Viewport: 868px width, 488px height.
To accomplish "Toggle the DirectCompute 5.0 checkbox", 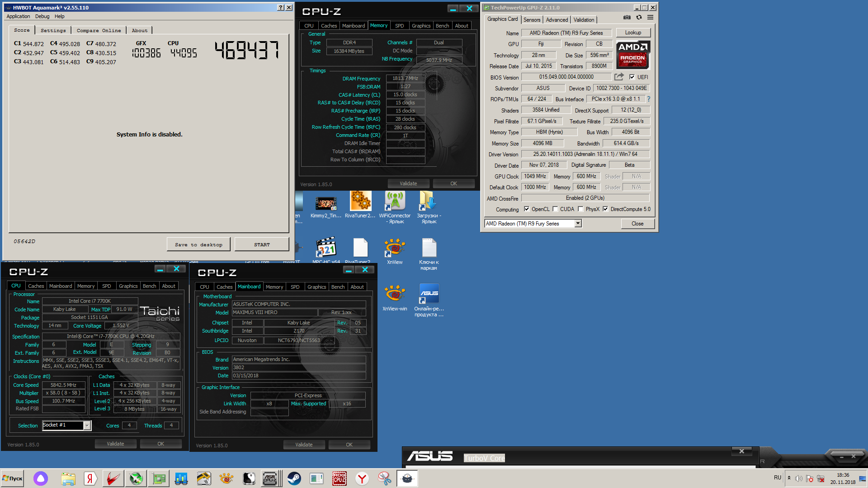I will (x=605, y=209).
